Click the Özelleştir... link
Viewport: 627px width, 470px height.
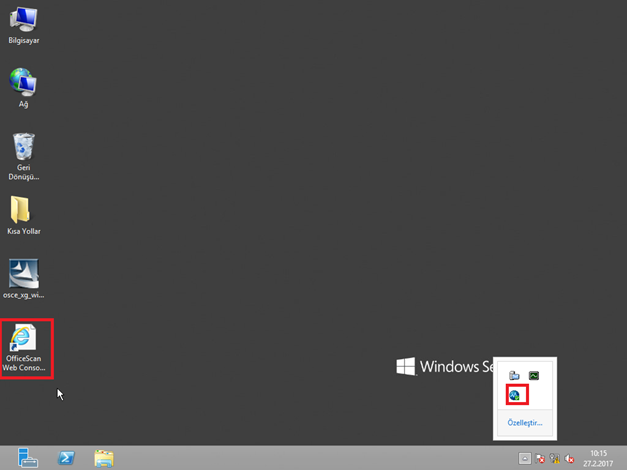point(525,423)
